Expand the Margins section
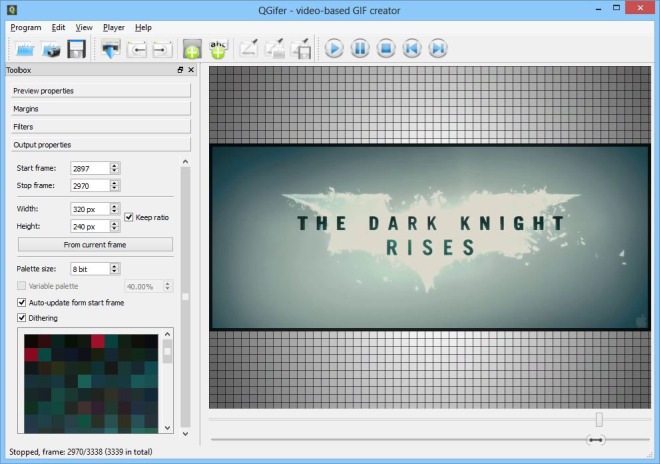The height and width of the screenshot is (464, 660). (101, 109)
